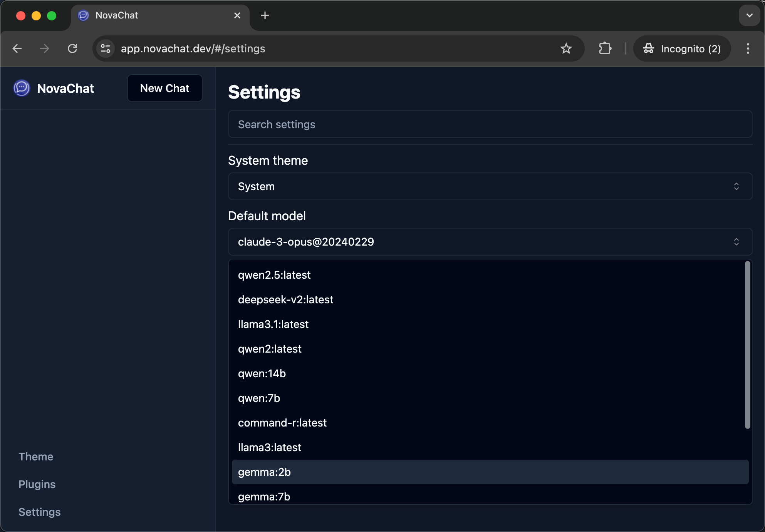Open Plugins from the sidebar
The width and height of the screenshot is (765, 532).
[x=37, y=484]
